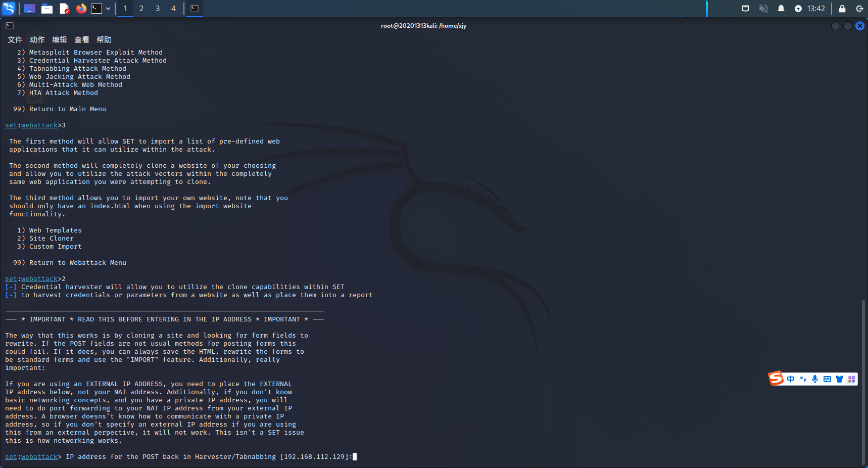Click the voice input microphone icon
868x468 pixels.
(x=815, y=379)
